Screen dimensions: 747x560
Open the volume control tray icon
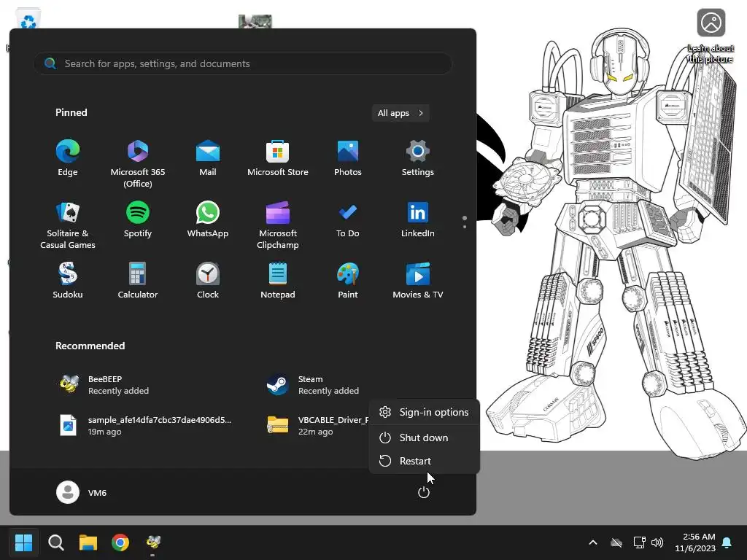tap(657, 542)
